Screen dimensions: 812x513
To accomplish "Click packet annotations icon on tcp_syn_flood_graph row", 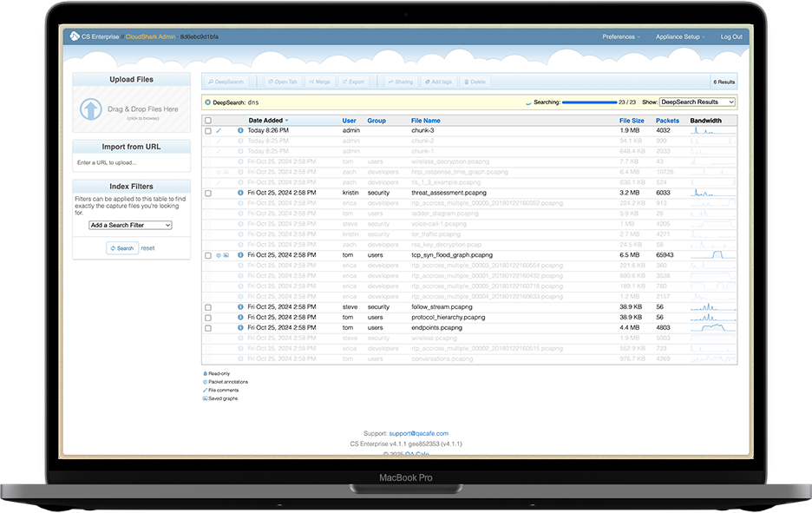I will click(x=219, y=255).
